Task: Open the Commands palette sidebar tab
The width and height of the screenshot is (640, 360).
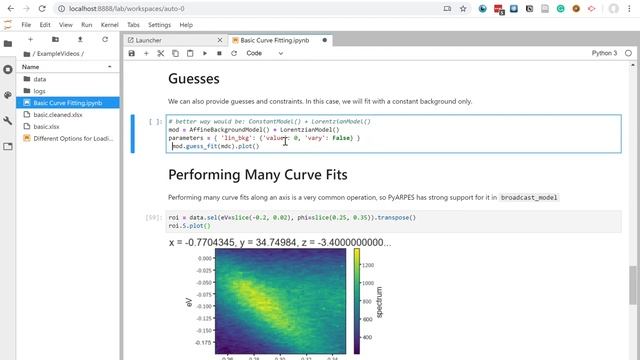Action: [x=8, y=95]
